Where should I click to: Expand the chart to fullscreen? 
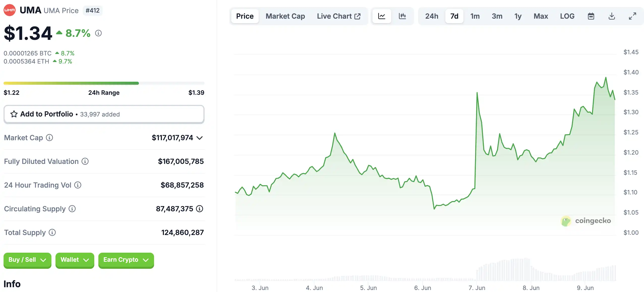pyautogui.click(x=632, y=16)
